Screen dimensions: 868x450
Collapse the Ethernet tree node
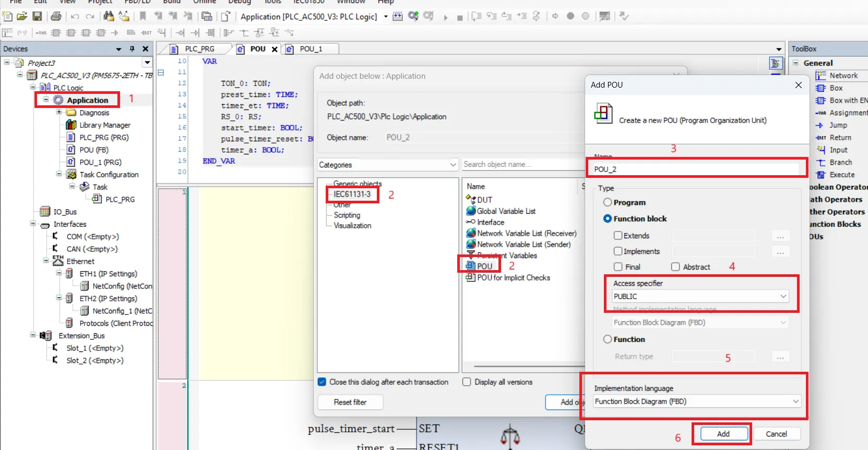(46, 261)
